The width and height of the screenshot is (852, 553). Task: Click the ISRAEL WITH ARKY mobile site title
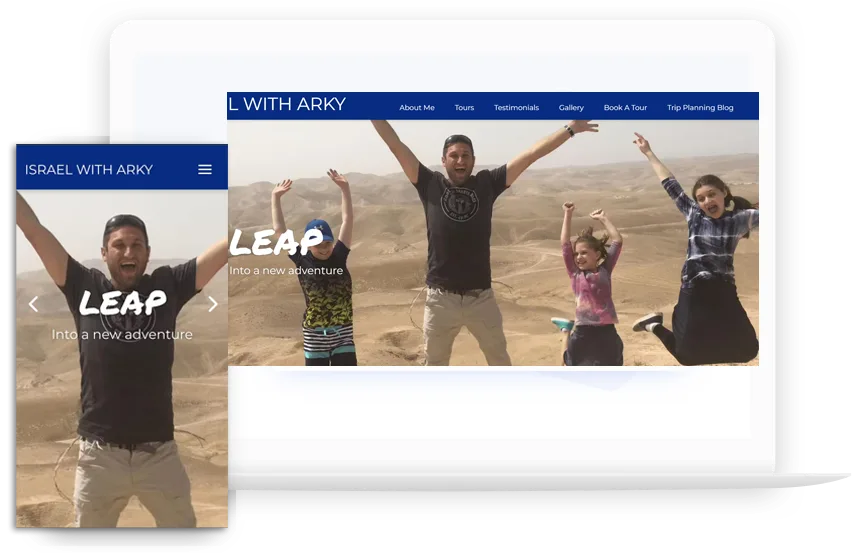pos(89,170)
